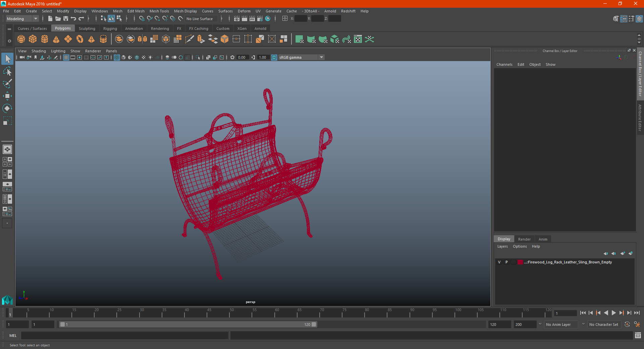Screen dimensions: 644x349
Task: Click the red layer color swatch
Action: [520, 262]
